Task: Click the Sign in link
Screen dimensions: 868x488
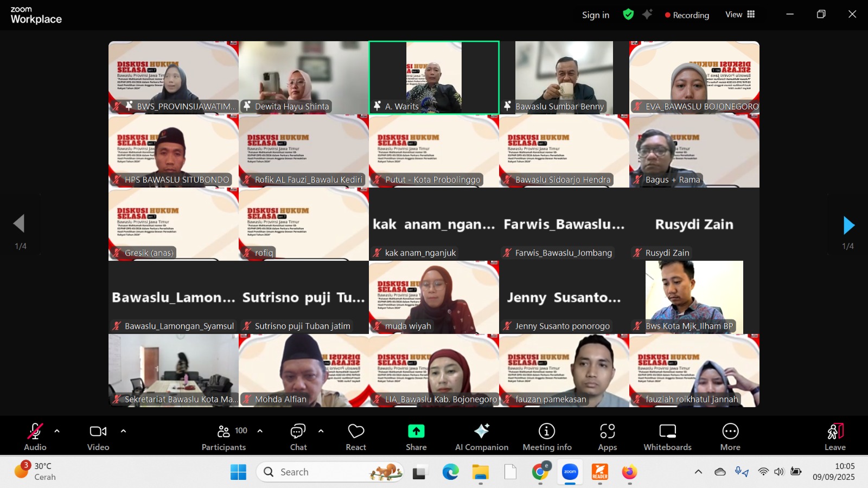Action: [x=595, y=15]
